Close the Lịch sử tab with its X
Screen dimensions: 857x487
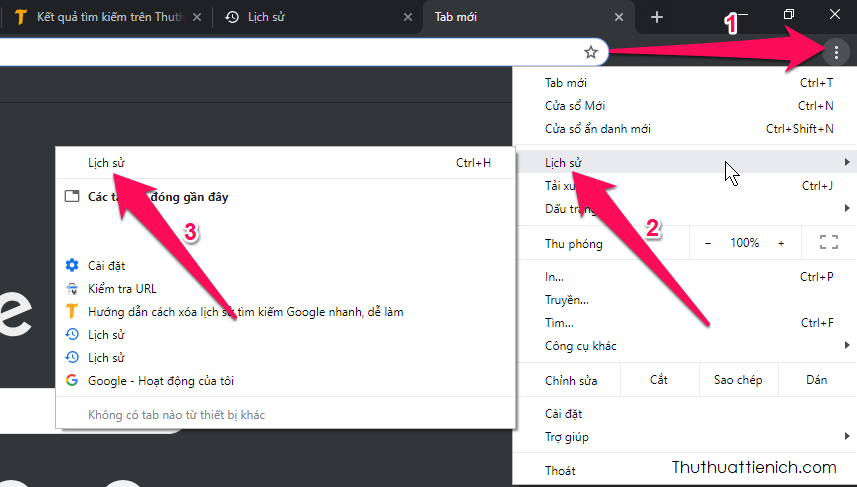click(406, 17)
